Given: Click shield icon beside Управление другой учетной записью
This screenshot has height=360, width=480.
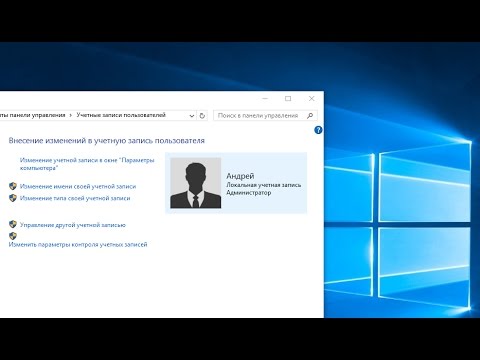Looking at the screenshot, I should tap(13, 224).
